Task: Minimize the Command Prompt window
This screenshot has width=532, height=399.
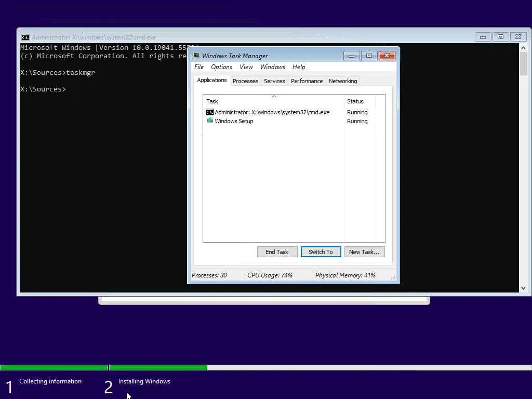Action: pos(483,37)
